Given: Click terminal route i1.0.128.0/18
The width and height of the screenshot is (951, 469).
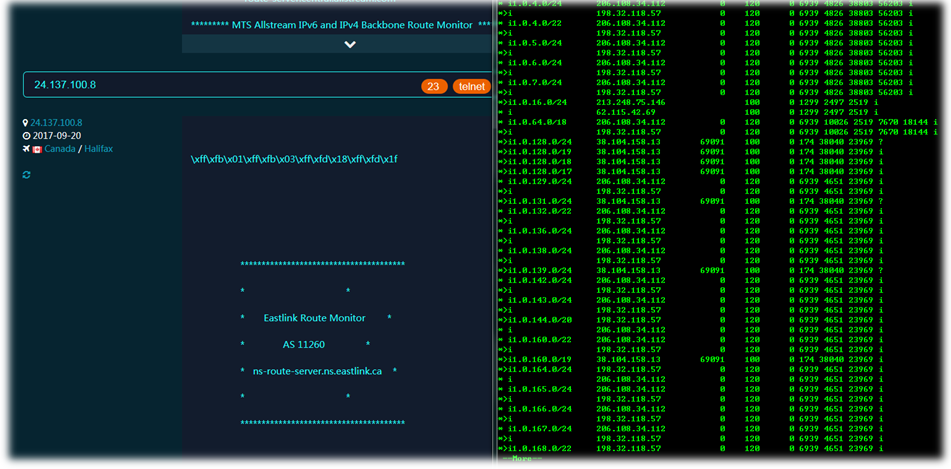Looking at the screenshot, I should coord(539,162).
